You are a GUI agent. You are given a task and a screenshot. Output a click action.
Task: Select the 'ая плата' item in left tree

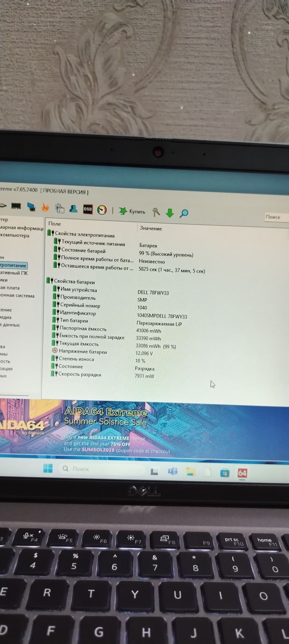pyautogui.click(x=10, y=288)
